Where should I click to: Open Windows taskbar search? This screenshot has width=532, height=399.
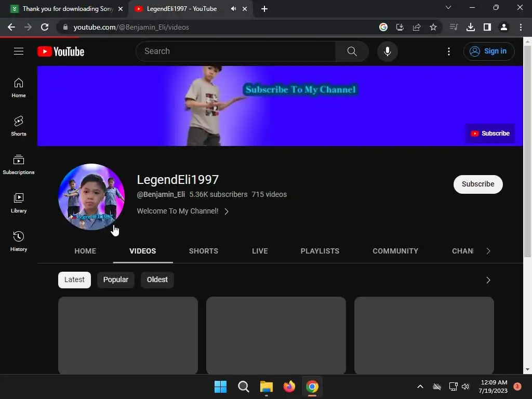point(243,387)
